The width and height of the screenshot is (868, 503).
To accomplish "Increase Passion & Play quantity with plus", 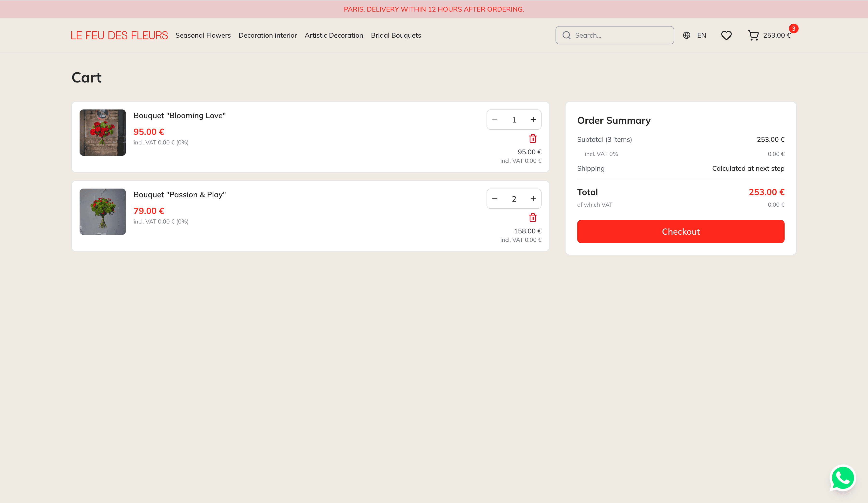I will point(533,199).
